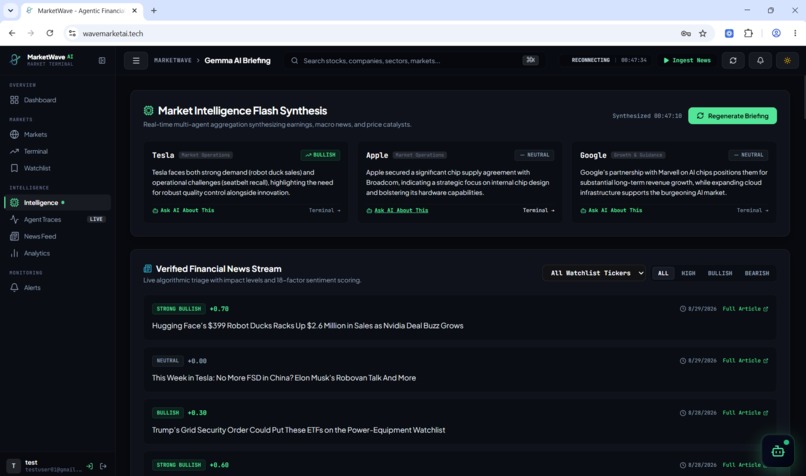
Task: Open notifications bell icon
Action: 760,61
